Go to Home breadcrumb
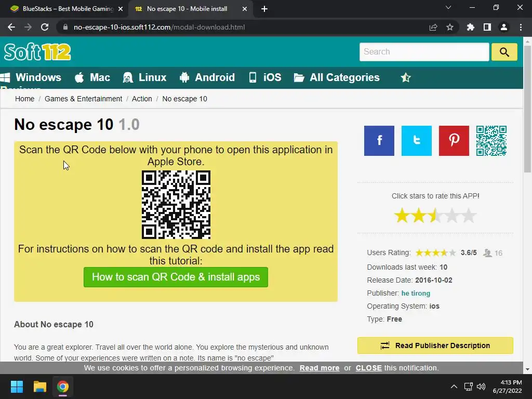 (x=24, y=99)
